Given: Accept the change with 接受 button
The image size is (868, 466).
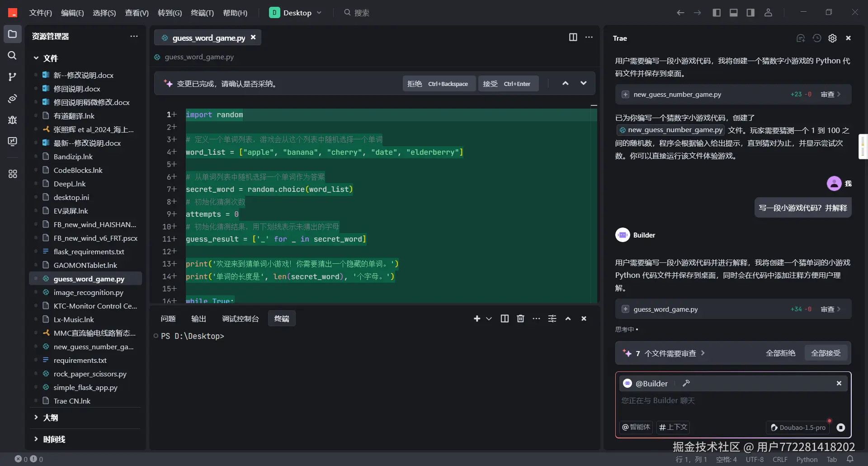Looking at the screenshot, I should (x=508, y=84).
